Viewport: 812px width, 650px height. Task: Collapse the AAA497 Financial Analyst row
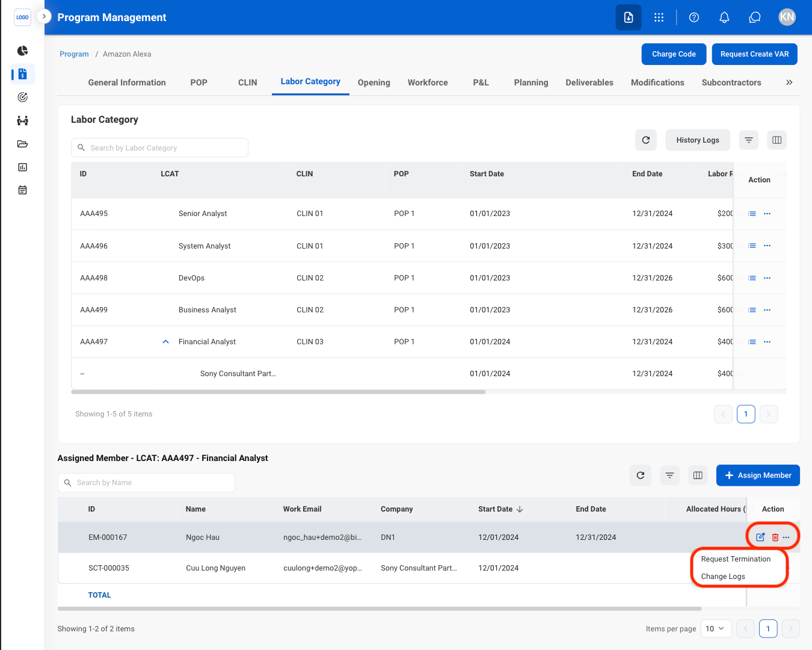point(165,342)
